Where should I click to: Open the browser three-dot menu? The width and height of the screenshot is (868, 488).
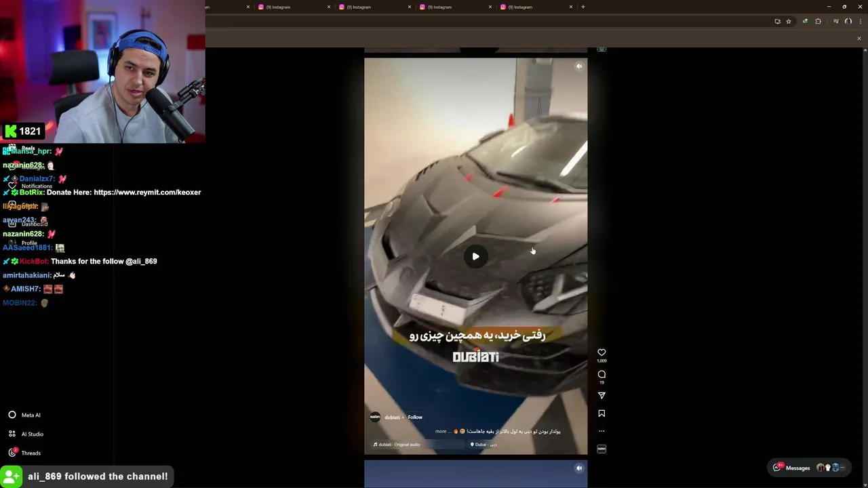pyautogui.click(x=859, y=22)
